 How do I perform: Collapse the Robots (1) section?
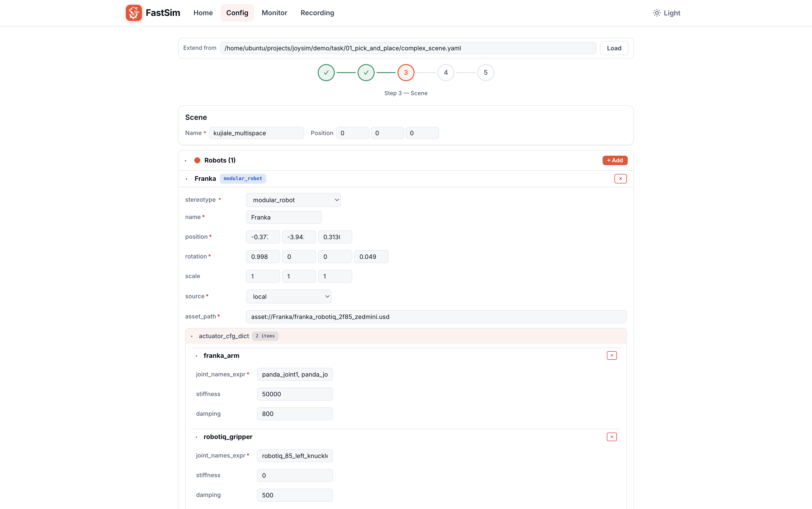(186, 161)
